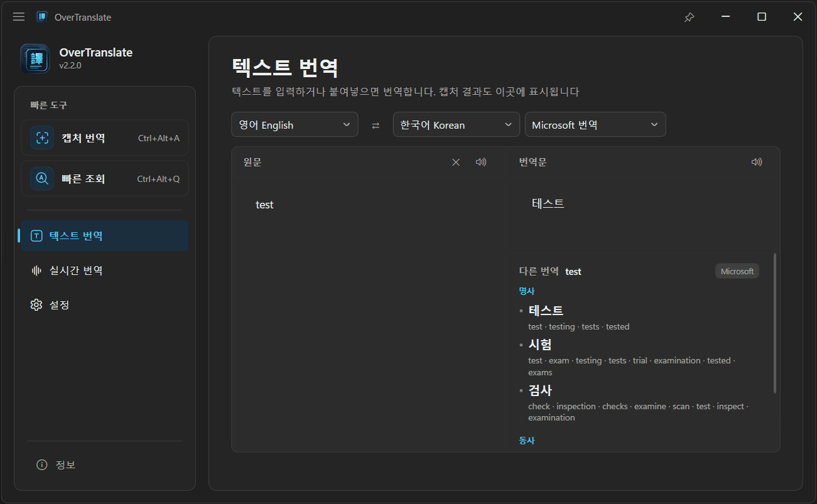Click the large OverTranslate logo in sidebar
Image resolution: width=817 pixels, height=504 pixels.
point(35,58)
